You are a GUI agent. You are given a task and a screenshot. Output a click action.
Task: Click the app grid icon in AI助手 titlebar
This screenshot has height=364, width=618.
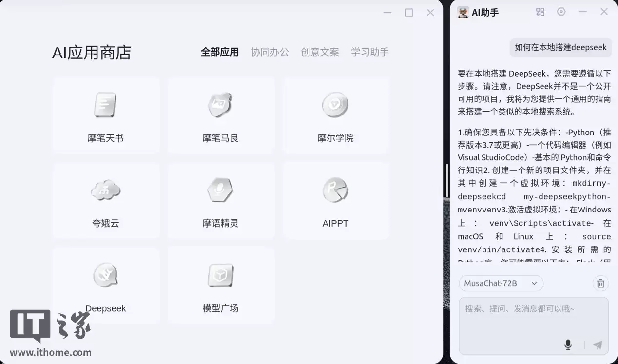(540, 12)
